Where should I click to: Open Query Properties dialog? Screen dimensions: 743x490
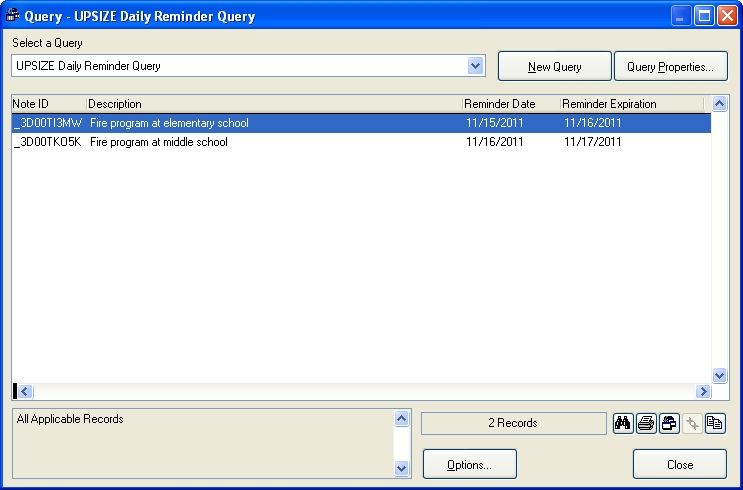670,67
